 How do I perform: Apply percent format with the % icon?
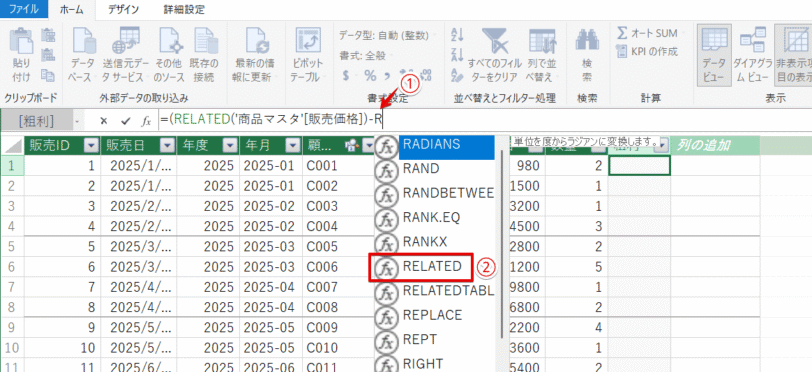370,76
